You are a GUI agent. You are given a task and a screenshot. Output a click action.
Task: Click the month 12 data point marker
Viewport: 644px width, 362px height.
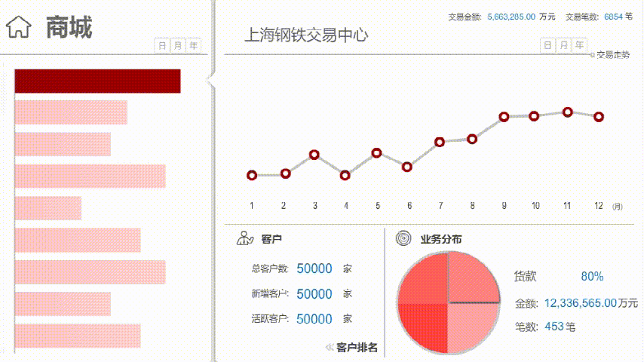[x=598, y=117]
